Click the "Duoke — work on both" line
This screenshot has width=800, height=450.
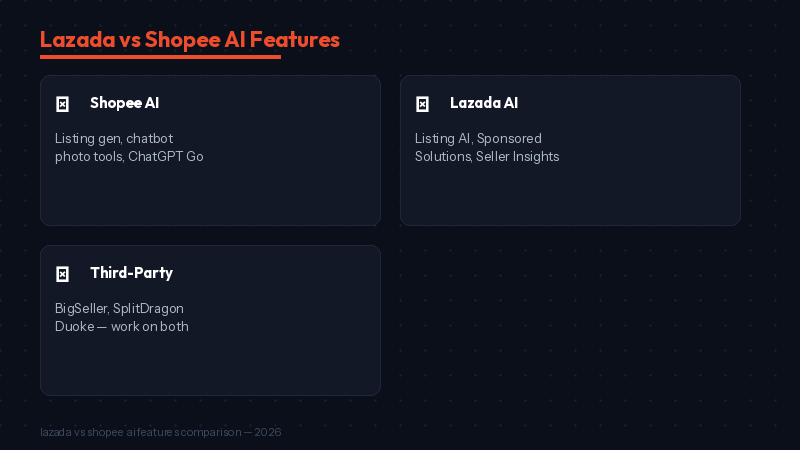pyautogui.click(x=121, y=327)
